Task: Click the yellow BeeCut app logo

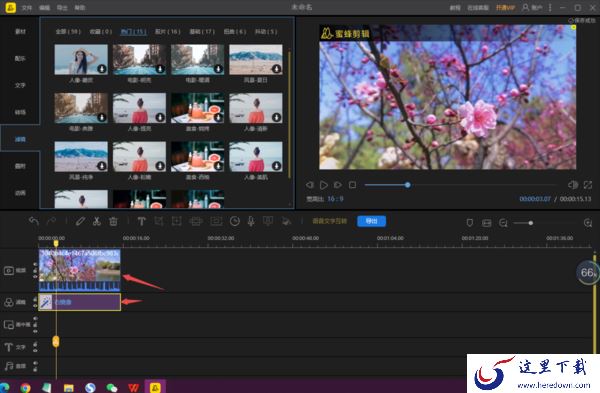Action: [11, 7]
